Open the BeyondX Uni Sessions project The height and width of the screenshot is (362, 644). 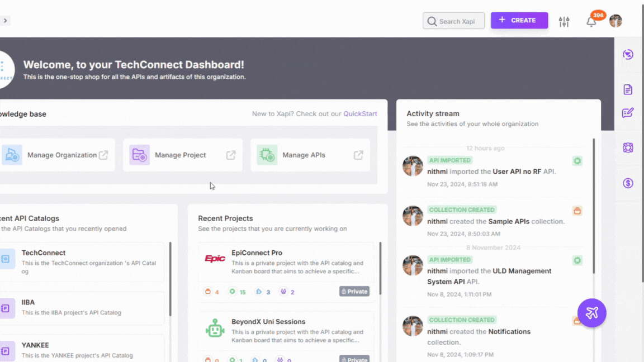286,331
